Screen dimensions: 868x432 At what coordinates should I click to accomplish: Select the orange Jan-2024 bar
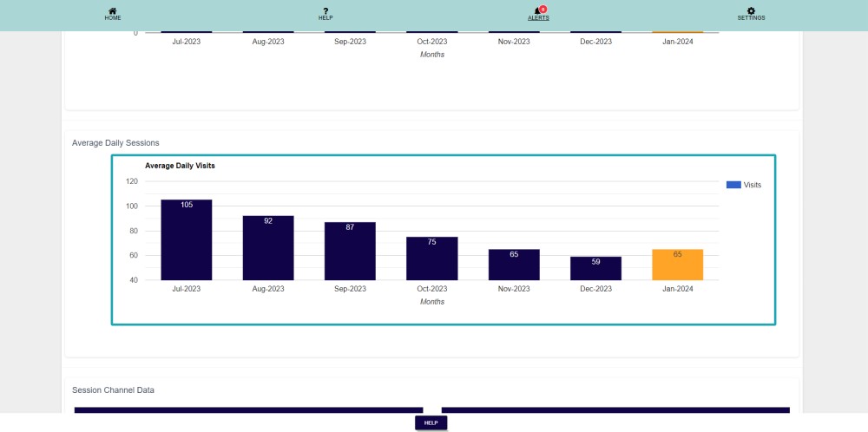click(677, 265)
